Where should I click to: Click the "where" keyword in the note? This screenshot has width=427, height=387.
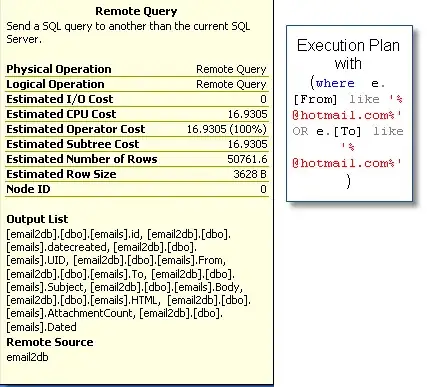coord(335,83)
